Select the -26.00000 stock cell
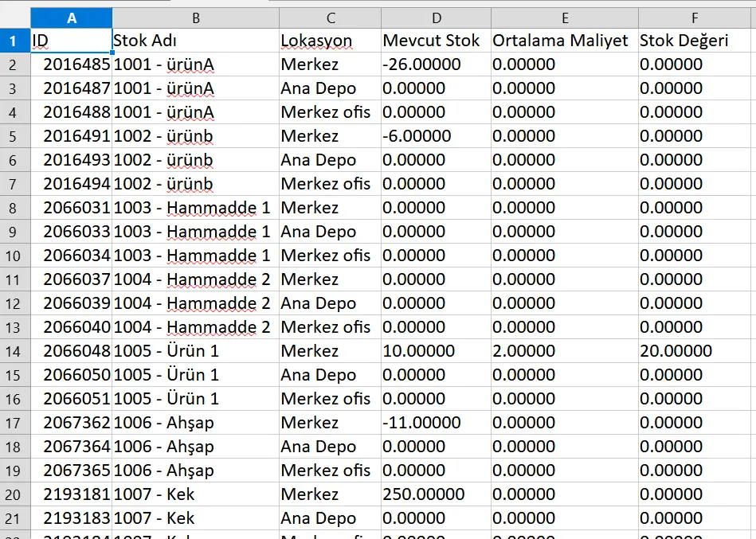 click(436, 64)
